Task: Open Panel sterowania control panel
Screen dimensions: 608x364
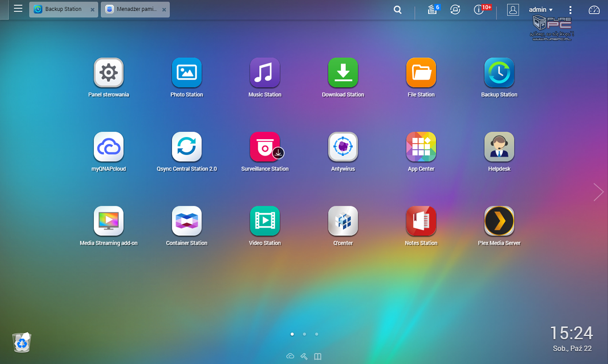Action: click(109, 73)
